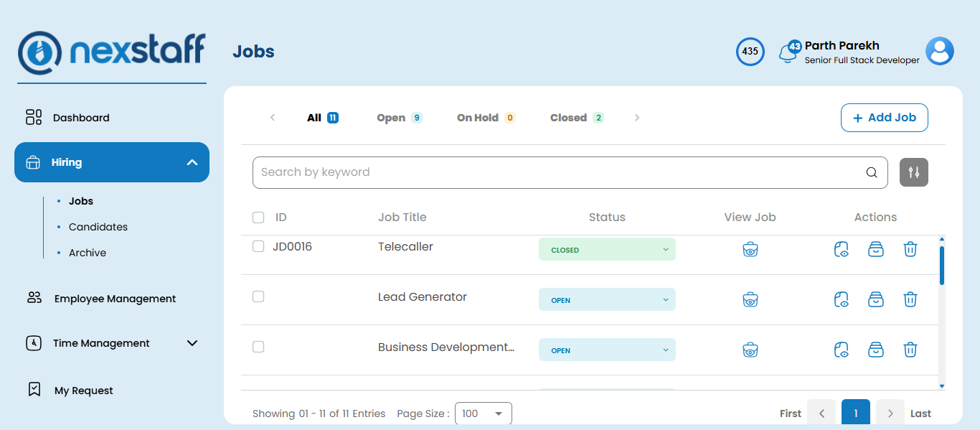Click the left tab-scroll chevron
This screenshot has height=430, width=980.
coord(273,118)
